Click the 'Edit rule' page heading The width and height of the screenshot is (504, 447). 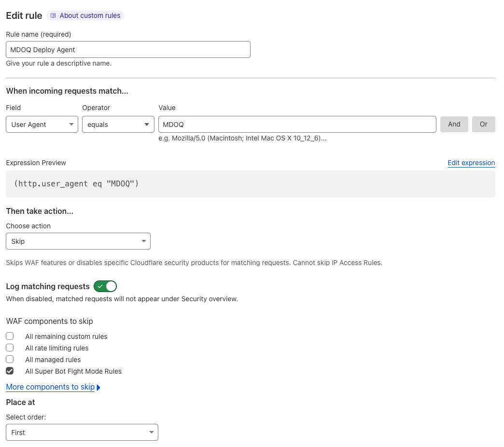(x=24, y=15)
